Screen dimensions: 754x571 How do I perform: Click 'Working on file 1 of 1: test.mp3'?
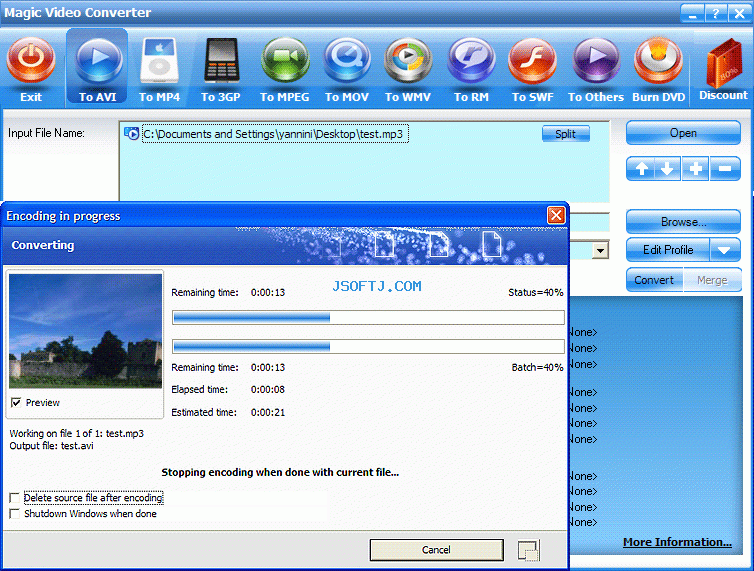click(x=76, y=433)
